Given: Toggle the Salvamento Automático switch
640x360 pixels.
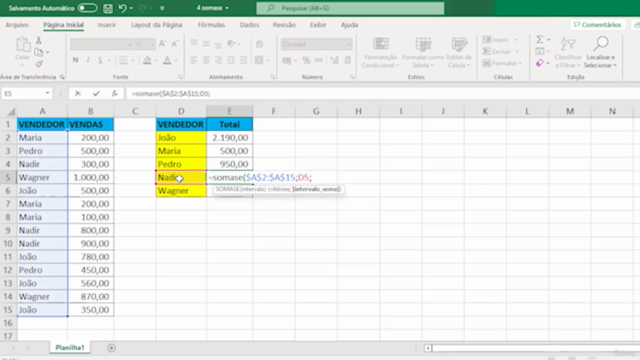Looking at the screenshot, I should [87, 8].
